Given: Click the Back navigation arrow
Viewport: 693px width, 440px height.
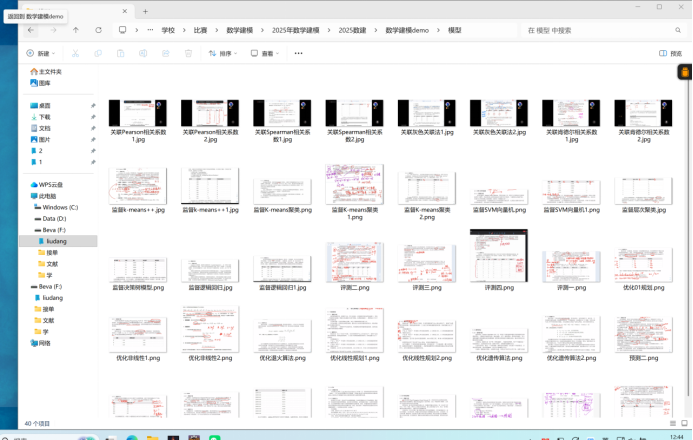Looking at the screenshot, I should coord(30,30).
